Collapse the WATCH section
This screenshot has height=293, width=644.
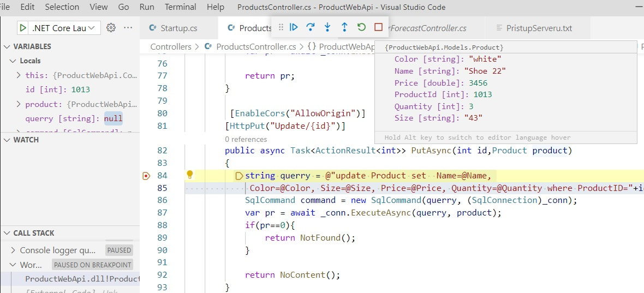click(x=6, y=140)
